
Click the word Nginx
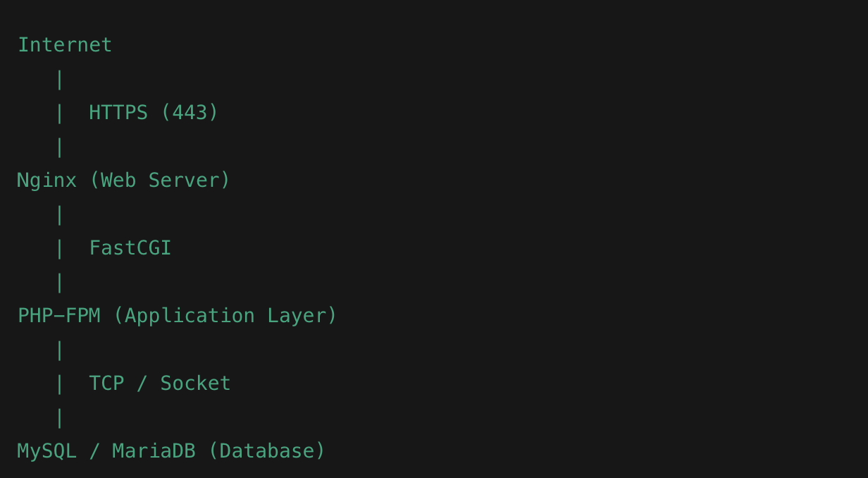[46, 180]
